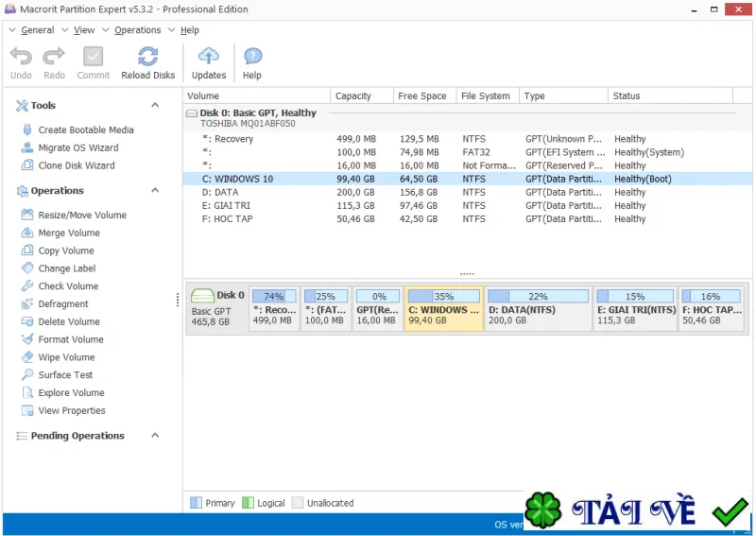Image resolution: width=756 pixels, height=536 pixels.
Task: Select the Recovery volume row
Action: click(x=468, y=139)
